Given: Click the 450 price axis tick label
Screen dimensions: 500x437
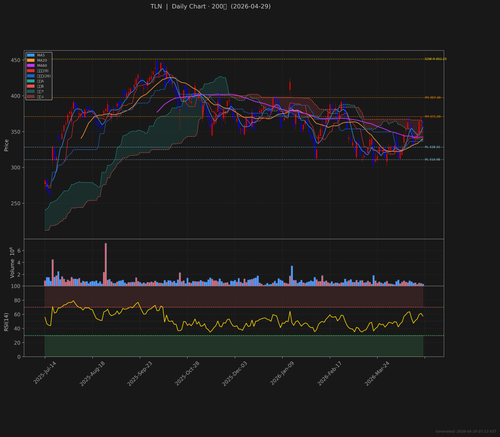Looking at the screenshot, I should tap(15, 60).
